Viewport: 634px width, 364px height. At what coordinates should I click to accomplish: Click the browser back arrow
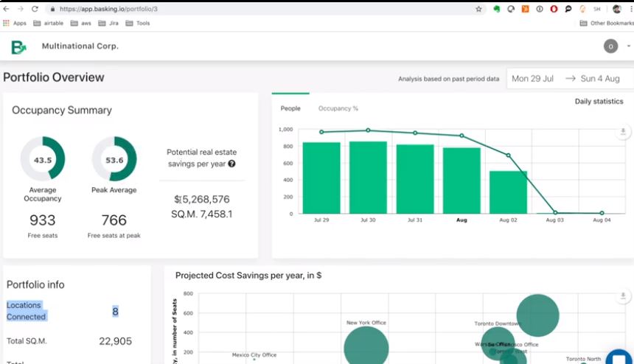click(x=6, y=9)
